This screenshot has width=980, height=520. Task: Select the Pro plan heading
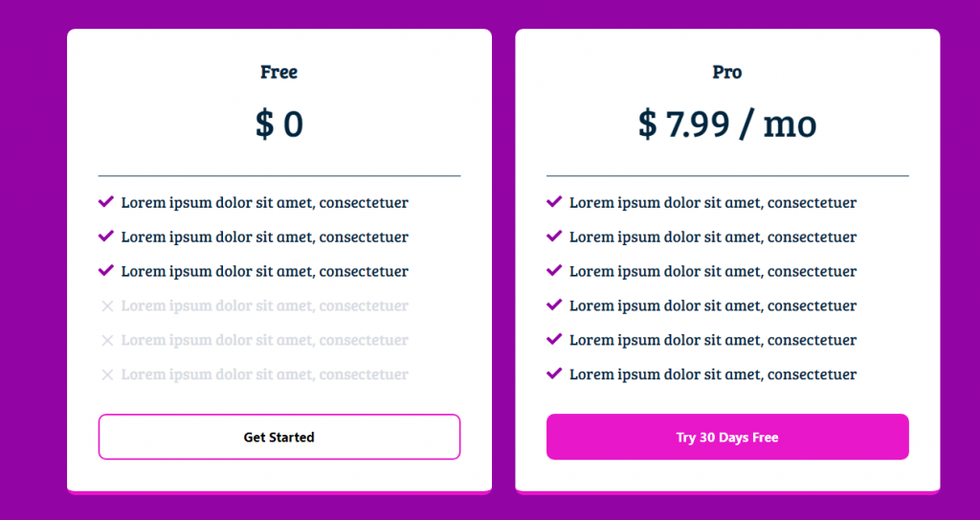tap(727, 72)
